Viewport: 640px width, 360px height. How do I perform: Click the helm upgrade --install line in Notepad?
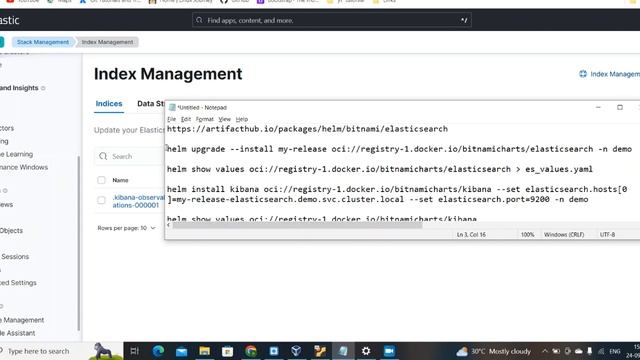pos(400,149)
